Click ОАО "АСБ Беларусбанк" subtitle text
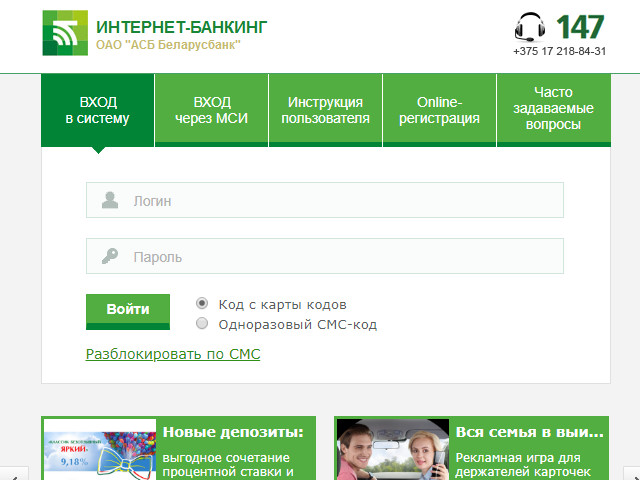The image size is (640, 480). [x=168, y=44]
